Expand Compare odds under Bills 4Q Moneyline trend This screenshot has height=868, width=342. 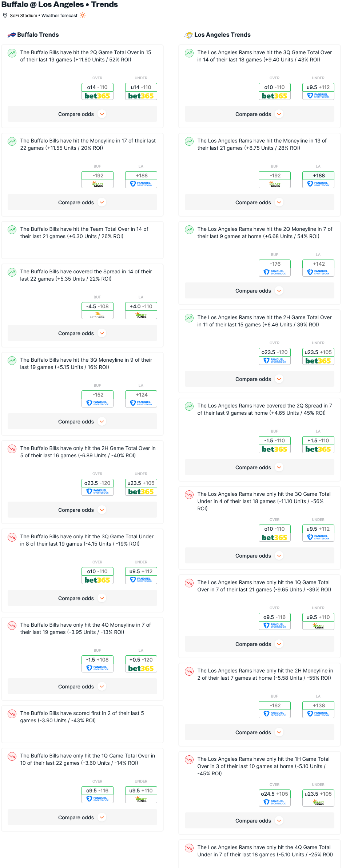click(x=82, y=687)
